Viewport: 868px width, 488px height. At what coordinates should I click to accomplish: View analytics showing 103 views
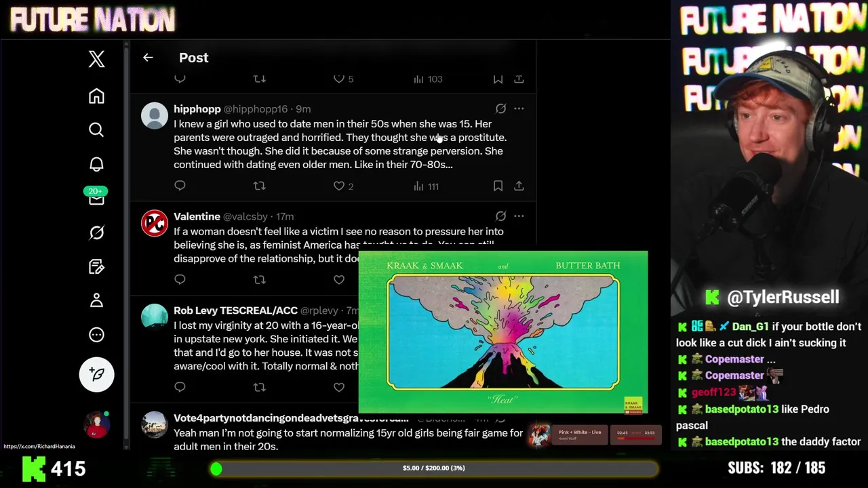point(428,79)
